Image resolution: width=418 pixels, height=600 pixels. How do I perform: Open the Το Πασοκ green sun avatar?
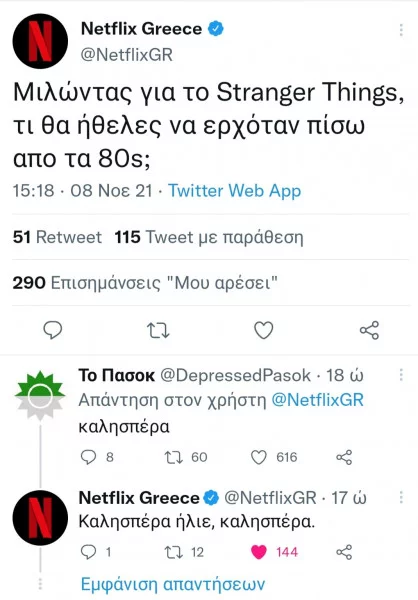[x=40, y=395]
